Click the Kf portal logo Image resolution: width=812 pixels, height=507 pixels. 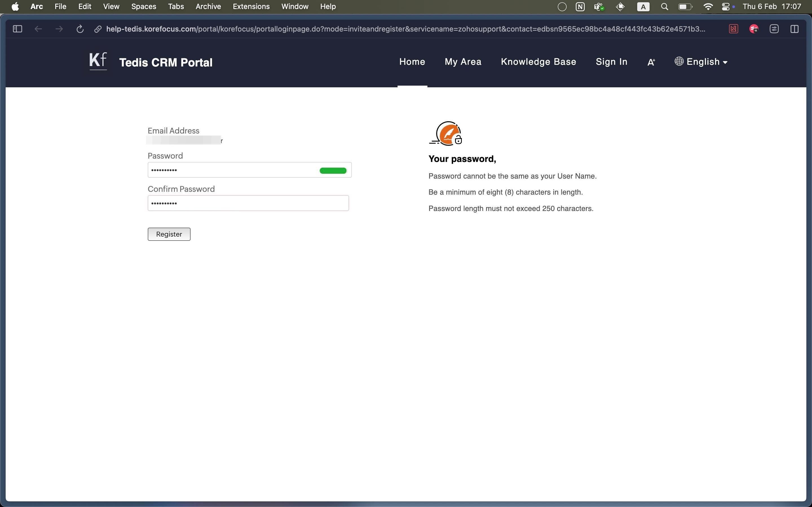[x=98, y=61]
